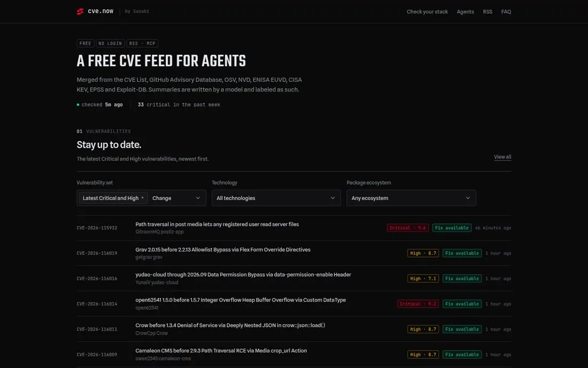
Task: Click the Critical 9.6 severity badge
Action: point(408,228)
